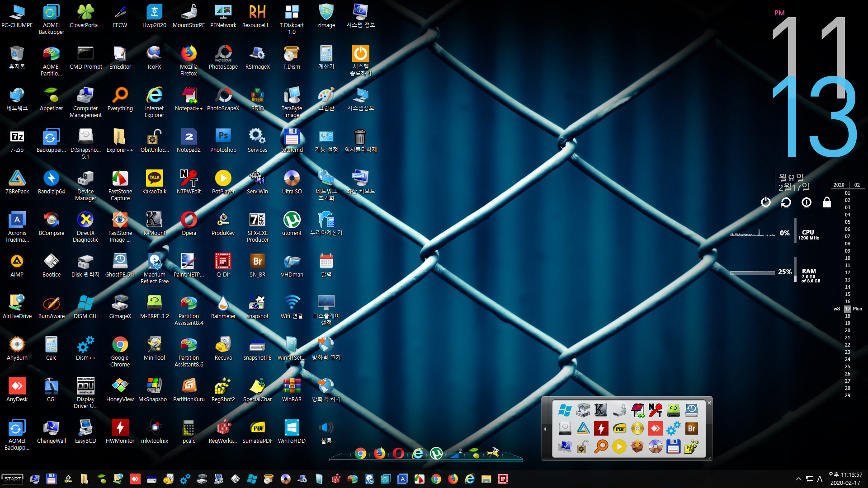Open the PC-CHUMPE desktop icon
Viewport: 868px width, 488px height.
point(17,16)
